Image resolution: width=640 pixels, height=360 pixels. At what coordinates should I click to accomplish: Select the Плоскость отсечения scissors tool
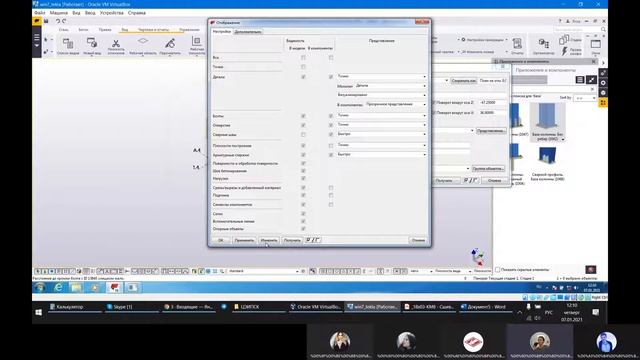[116, 46]
